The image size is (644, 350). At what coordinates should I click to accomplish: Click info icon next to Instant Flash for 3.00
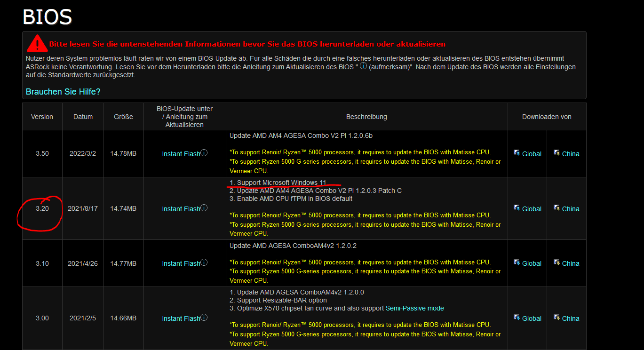pyautogui.click(x=204, y=318)
